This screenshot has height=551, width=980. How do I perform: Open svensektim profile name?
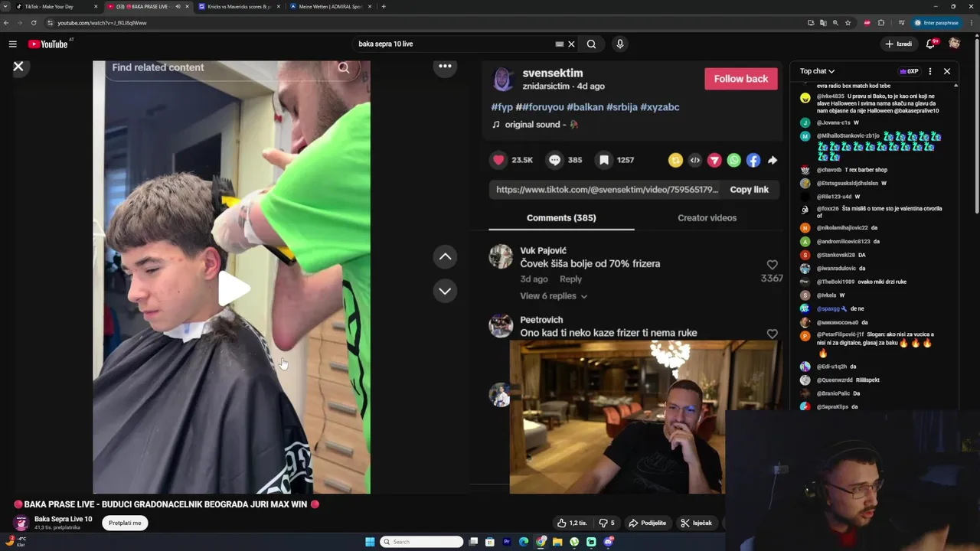552,73
